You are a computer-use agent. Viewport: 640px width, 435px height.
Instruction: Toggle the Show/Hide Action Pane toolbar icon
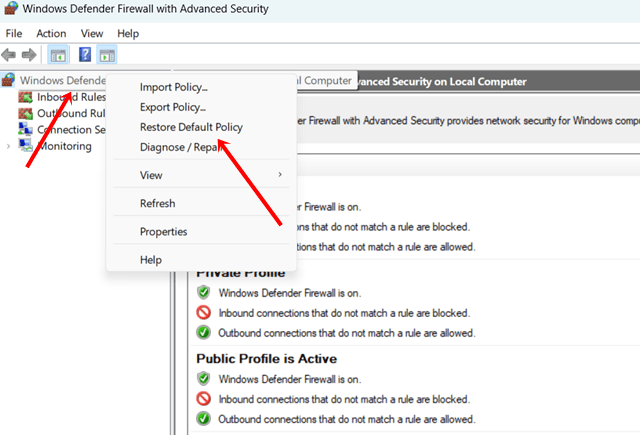[107, 54]
